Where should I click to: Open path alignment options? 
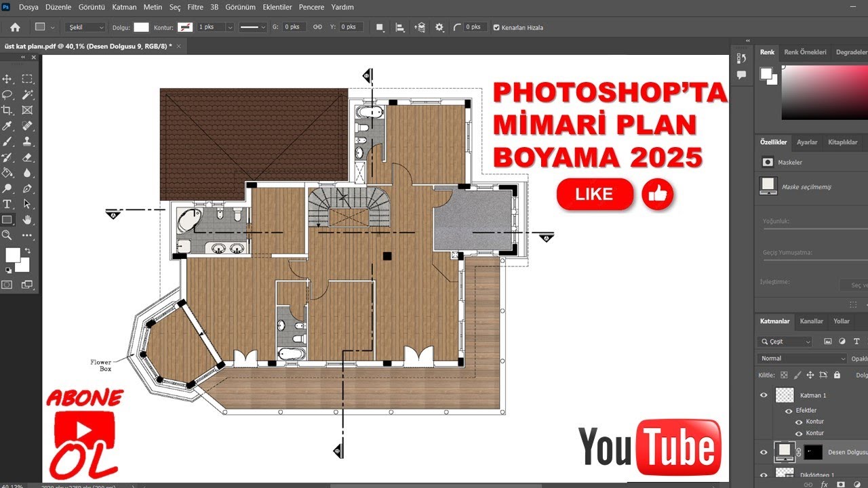tap(400, 27)
